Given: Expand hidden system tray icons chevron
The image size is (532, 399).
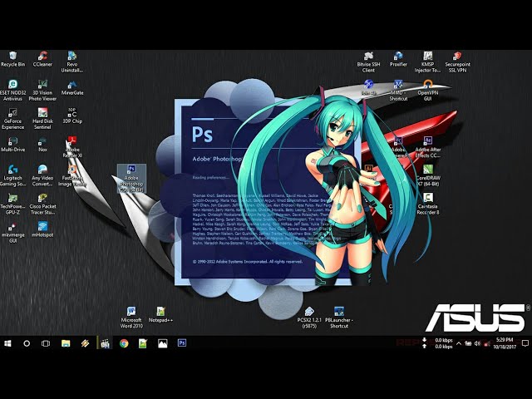Looking at the screenshot, I should pyautogui.click(x=459, y=343).
